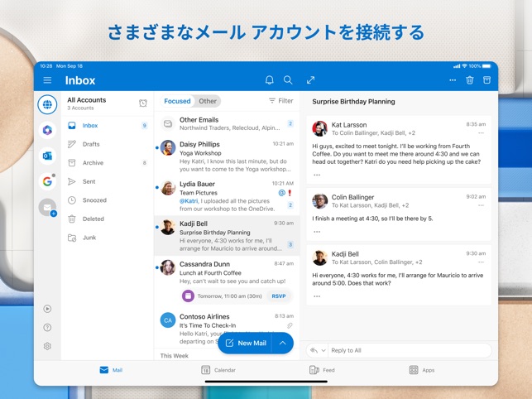Click the search magnifier icon
Image resolution: width=532 pixels, height=399 pixels.
tap(288, 79)
